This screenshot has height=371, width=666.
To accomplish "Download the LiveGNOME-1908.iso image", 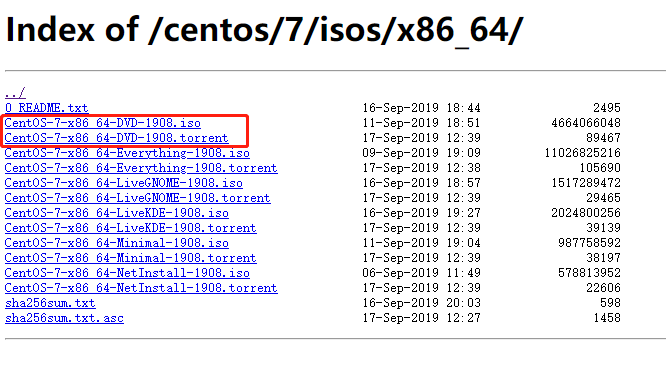I will 124,183.
